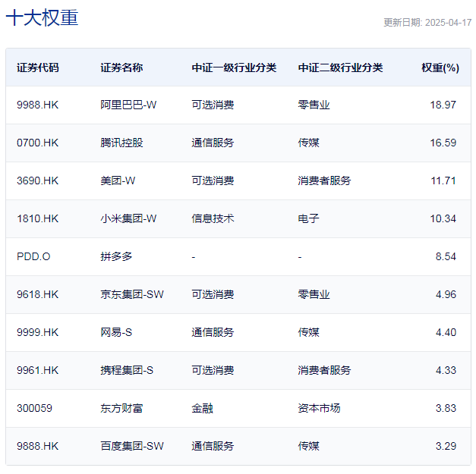Click the 证券名称 column header
The width and height of the screenshot is (476, 474).
click(121, 67)
